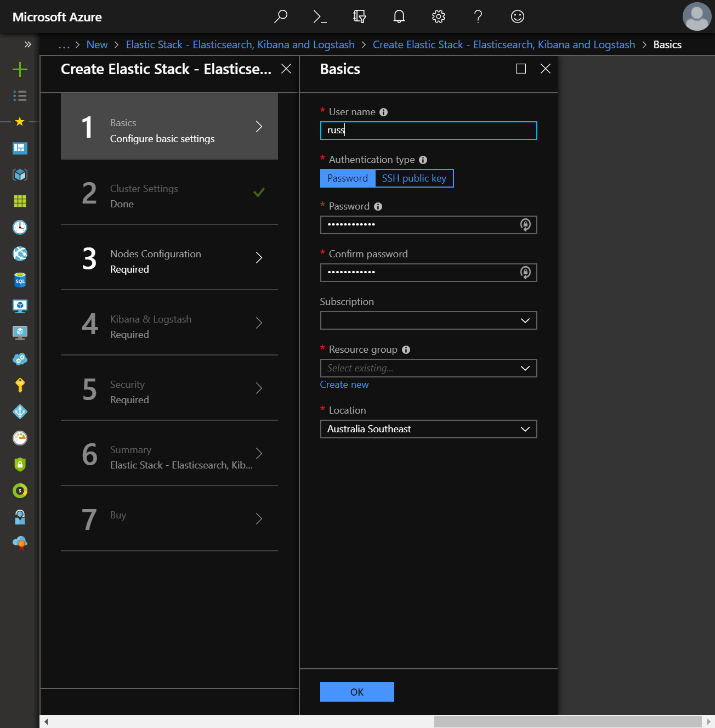Image resolution: width=715 pixels, height=728 pixels.
Task: Focus the User name field
Action: tap(428, 131)
